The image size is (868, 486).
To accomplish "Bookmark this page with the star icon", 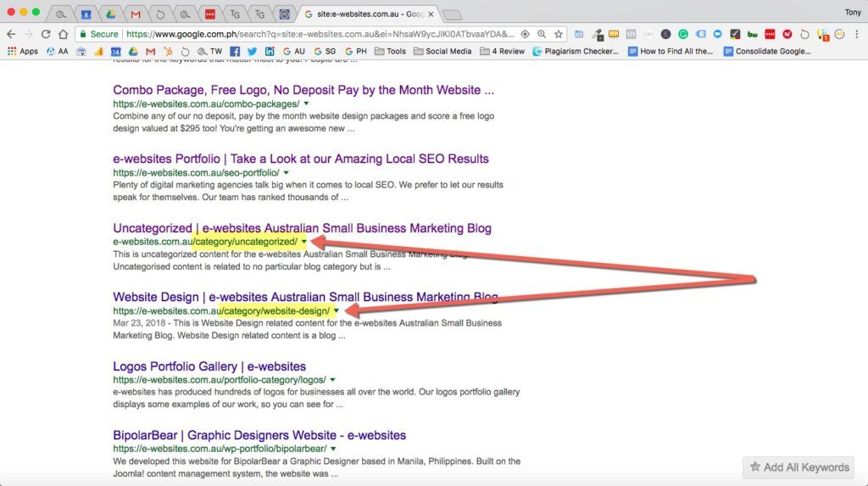I will [558, 35].
